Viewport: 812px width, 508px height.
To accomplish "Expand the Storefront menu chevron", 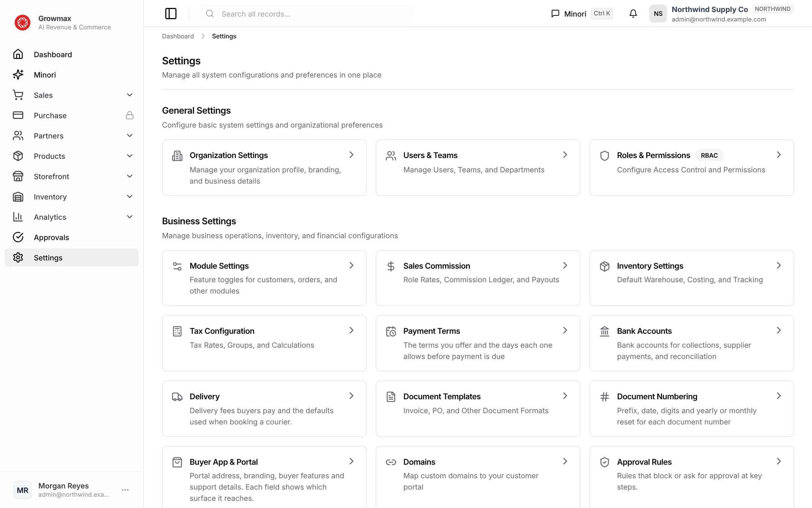I will click(x=130, y=176).
